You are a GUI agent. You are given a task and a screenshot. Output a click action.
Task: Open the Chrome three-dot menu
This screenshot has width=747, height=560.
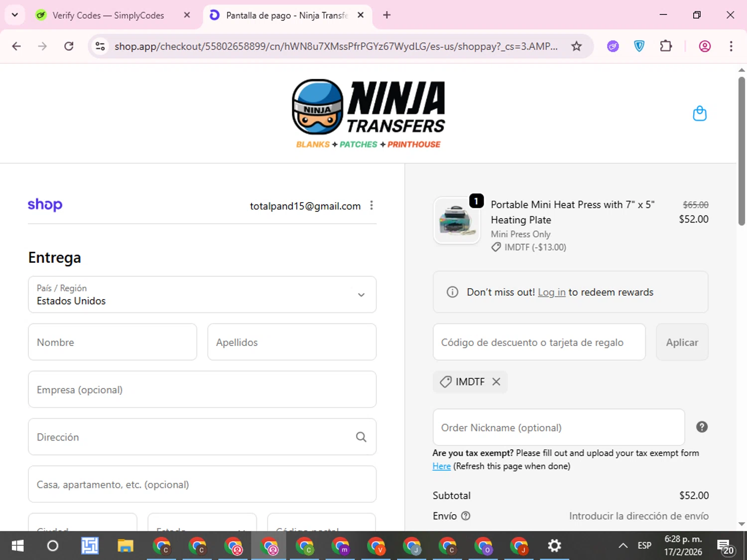point(731,46)
